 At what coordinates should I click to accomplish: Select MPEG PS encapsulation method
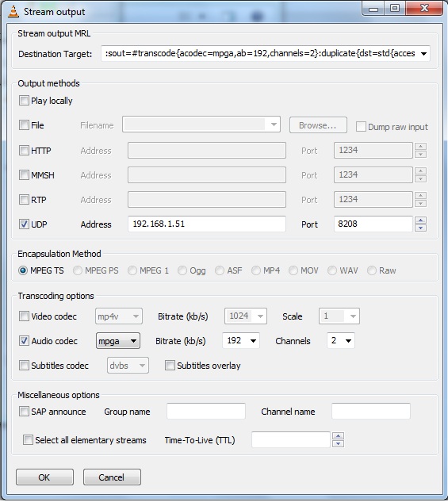point(78,271)
